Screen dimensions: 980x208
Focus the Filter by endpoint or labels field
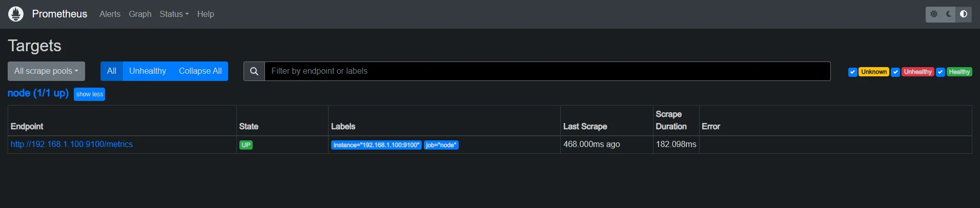pos(547,71)
